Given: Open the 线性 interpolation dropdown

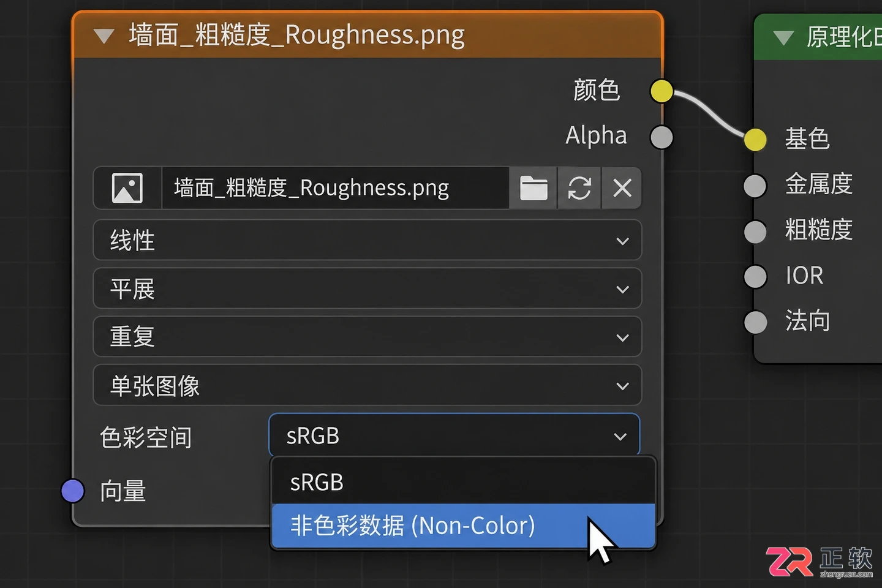Looking at the screenshot, I should pos(367,240).
